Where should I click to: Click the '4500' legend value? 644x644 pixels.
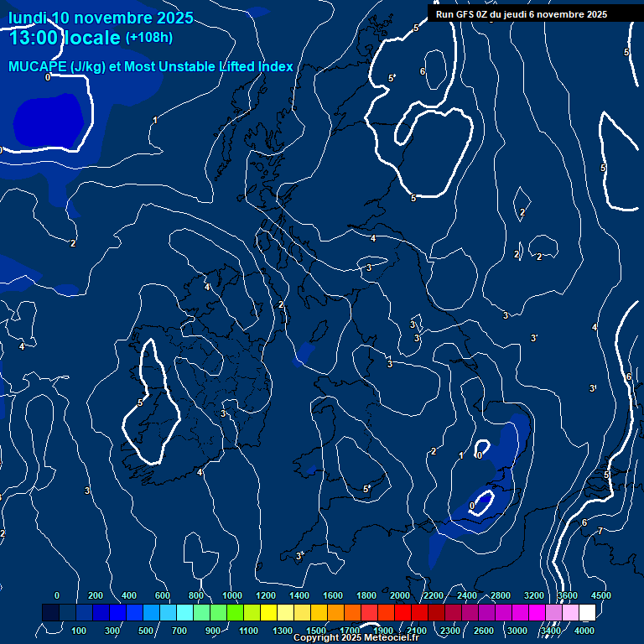click(x=601, y=595)
